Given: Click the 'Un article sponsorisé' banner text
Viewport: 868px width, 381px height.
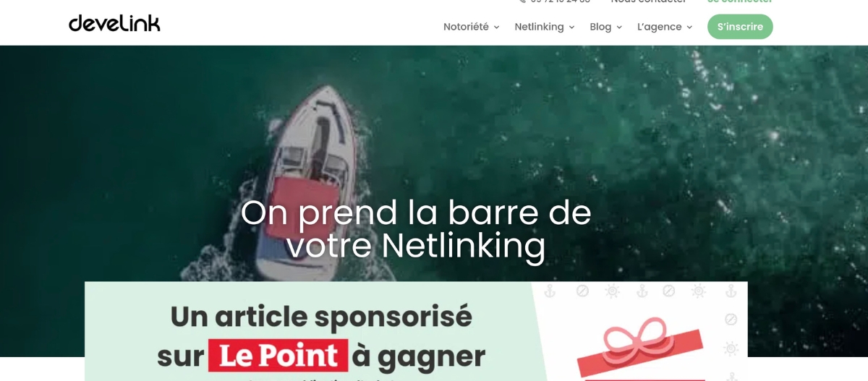Looking at the screenshot, I should (321, 317).
